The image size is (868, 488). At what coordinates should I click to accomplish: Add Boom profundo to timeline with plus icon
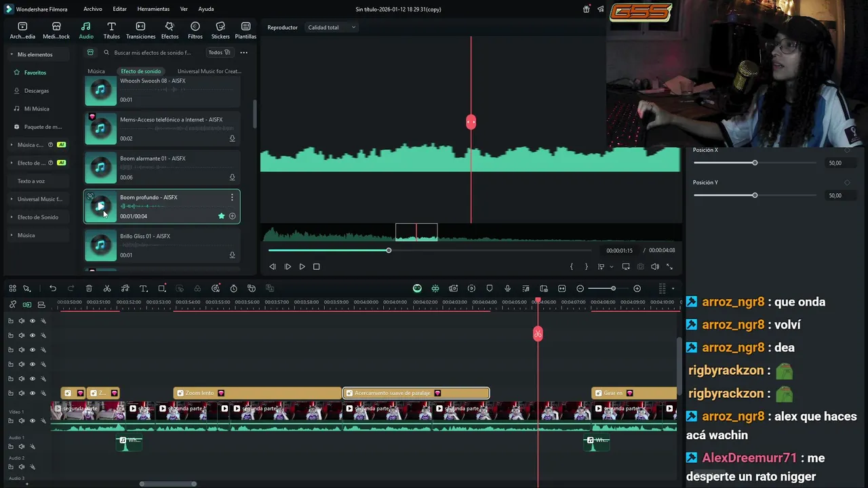pos(232,216)
